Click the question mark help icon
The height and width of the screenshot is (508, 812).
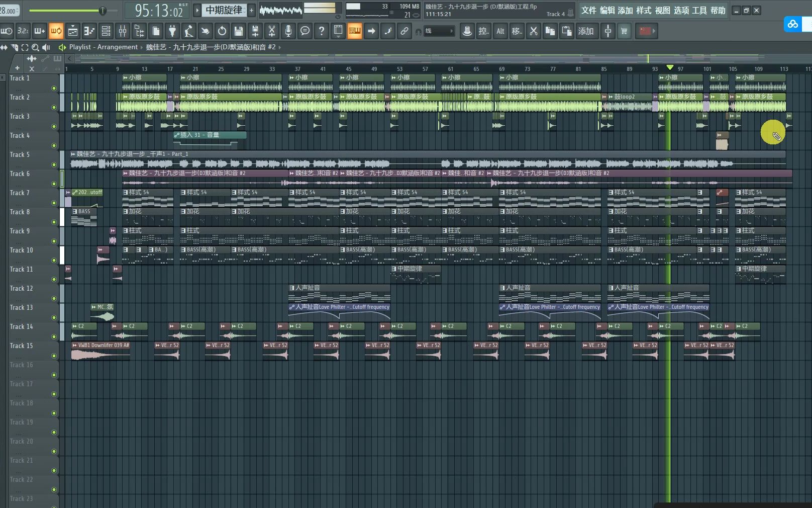coord(322,31)
